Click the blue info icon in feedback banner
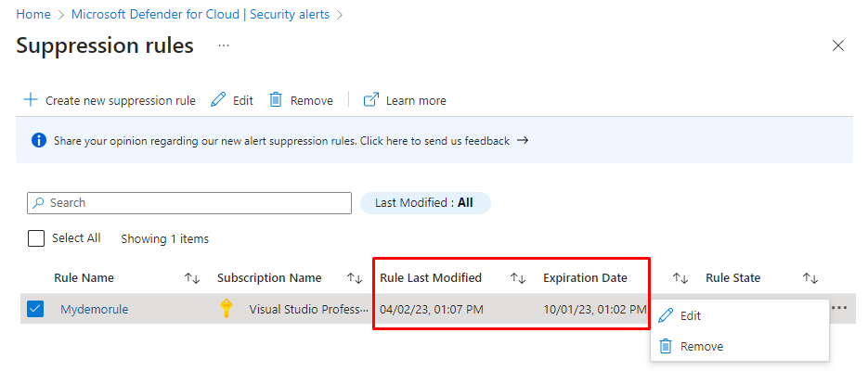This screenshot has width=868, height=384. click(39, 141)
